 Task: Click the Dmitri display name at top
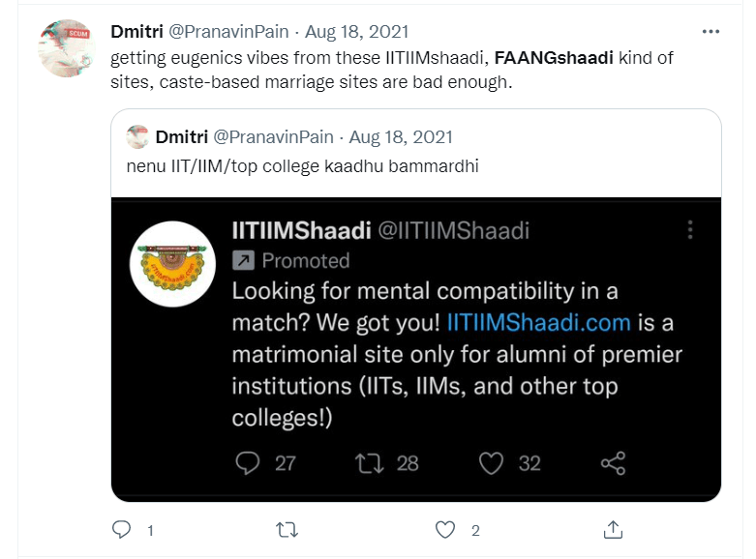[136, 32]
